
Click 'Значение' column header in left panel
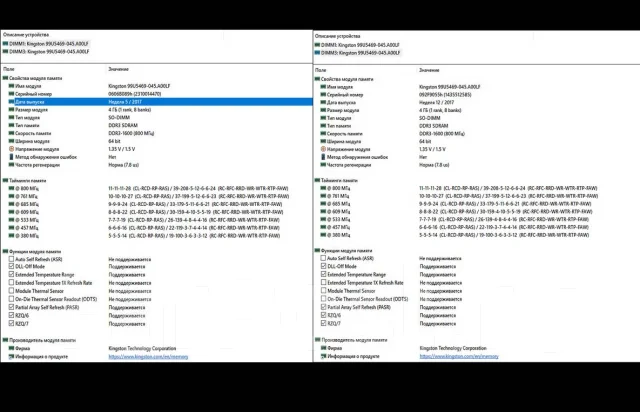(x=118, y=69)
